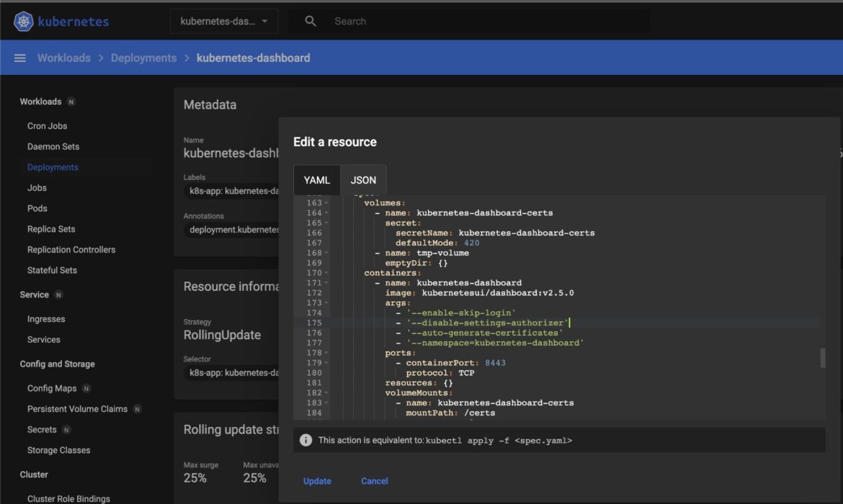Click the kubernetes title text link

73,22
